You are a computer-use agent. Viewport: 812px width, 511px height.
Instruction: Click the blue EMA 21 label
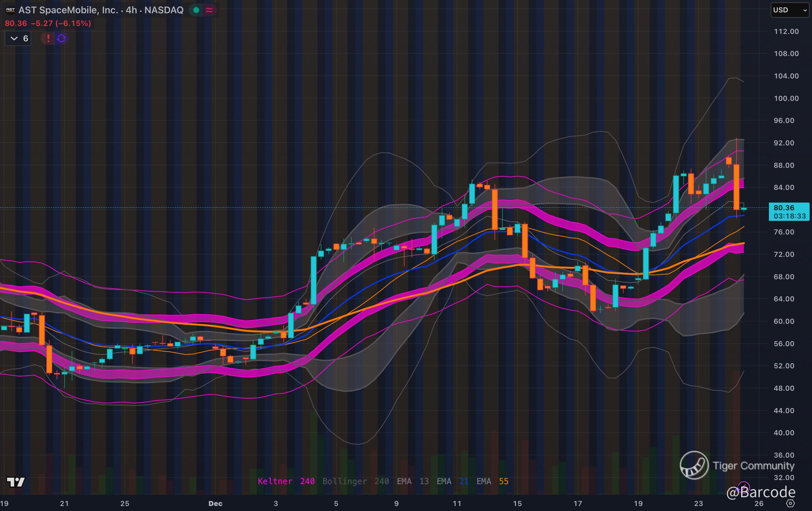click(452, 481)
